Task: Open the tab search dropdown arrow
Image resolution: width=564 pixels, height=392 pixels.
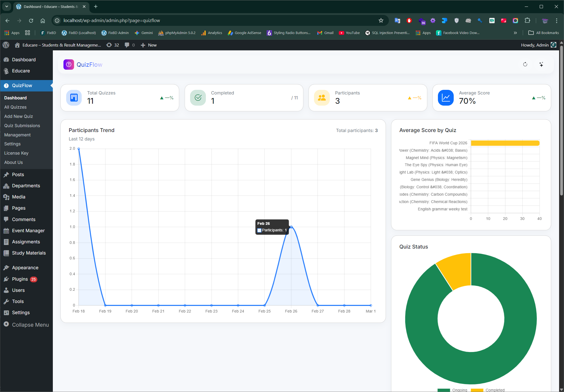Action: [7, 7]
